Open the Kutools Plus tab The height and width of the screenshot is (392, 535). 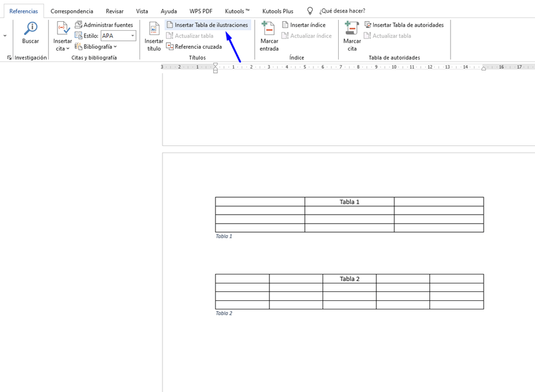278,11
